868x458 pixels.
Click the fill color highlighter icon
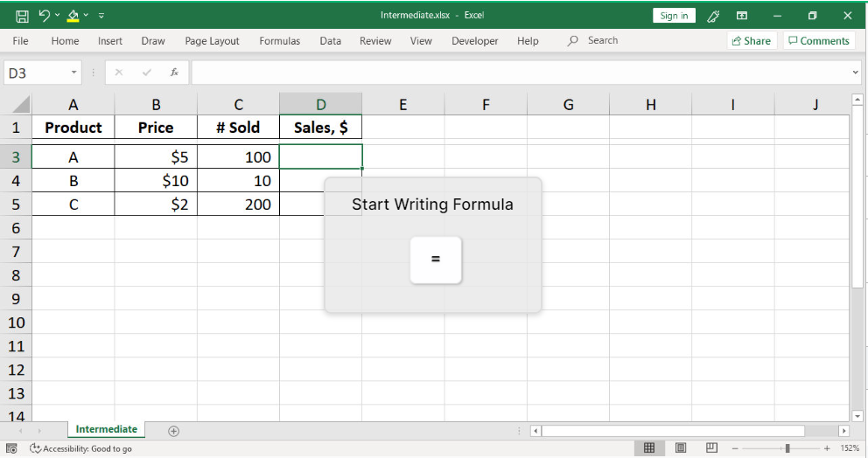click(73, 16)
